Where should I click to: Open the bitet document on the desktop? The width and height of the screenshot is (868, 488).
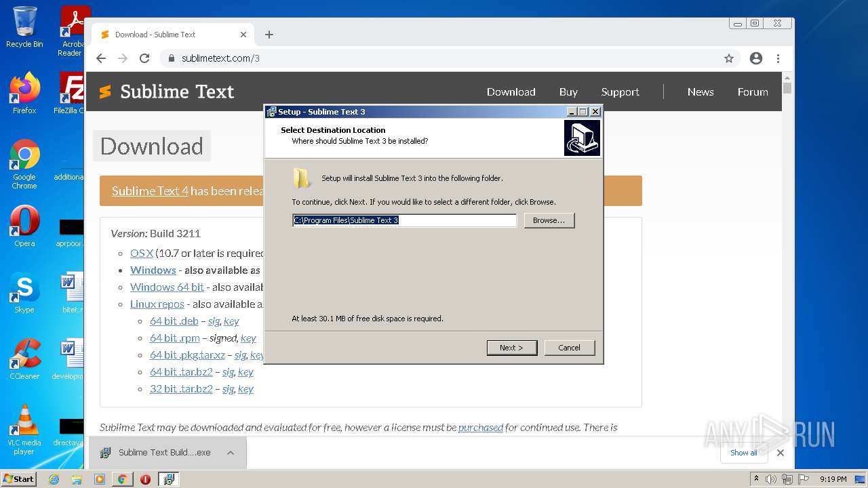coord(71,293)
